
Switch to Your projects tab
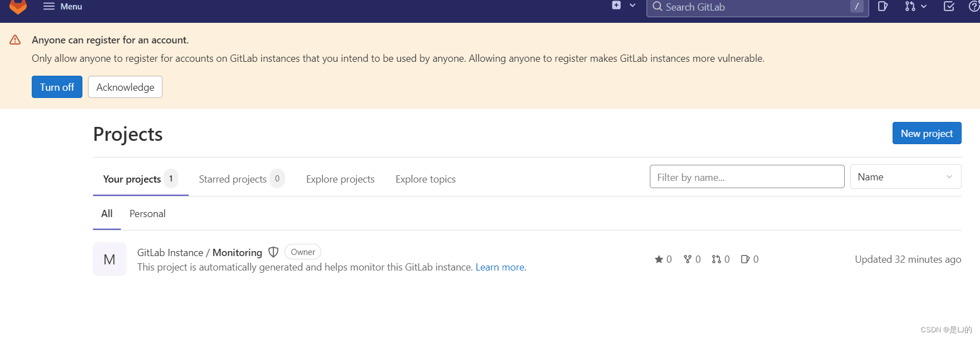click(140, 179)
